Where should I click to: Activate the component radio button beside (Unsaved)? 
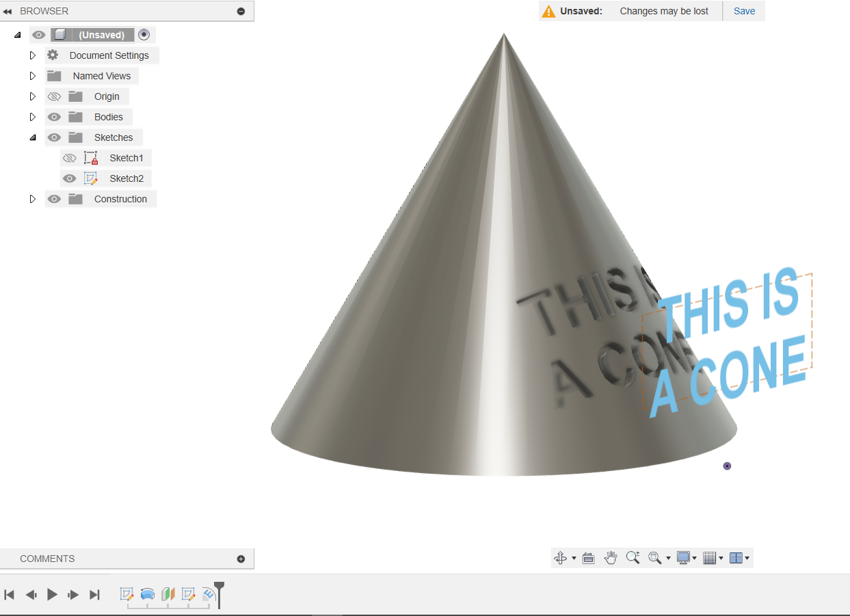click(x=144, y=35)
